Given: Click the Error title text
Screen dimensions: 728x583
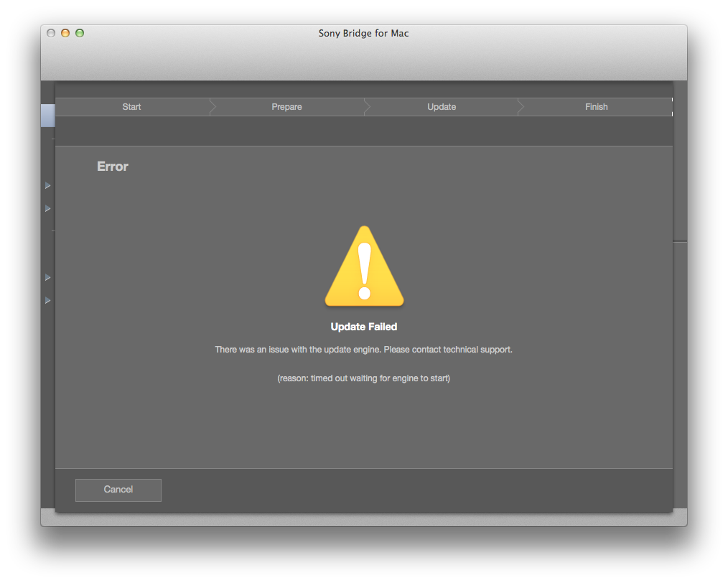Looking at the screenshot, I should tap(112, 167).
